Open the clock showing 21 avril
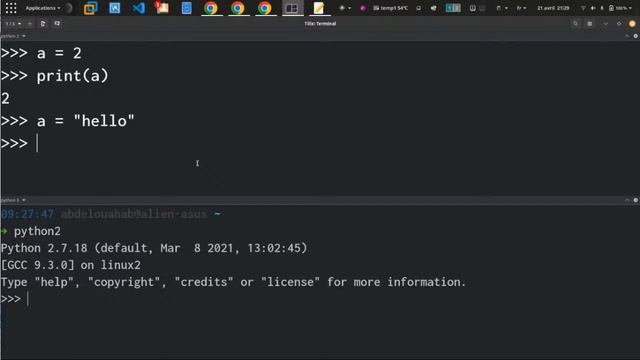The width and height of the screenshot is (640, 360). point(553,8)
